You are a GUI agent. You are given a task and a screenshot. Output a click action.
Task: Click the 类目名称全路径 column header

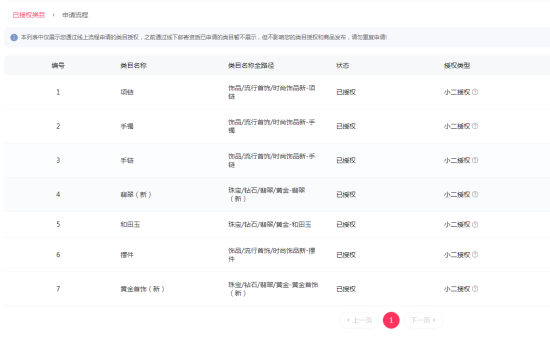click(251, 65)
